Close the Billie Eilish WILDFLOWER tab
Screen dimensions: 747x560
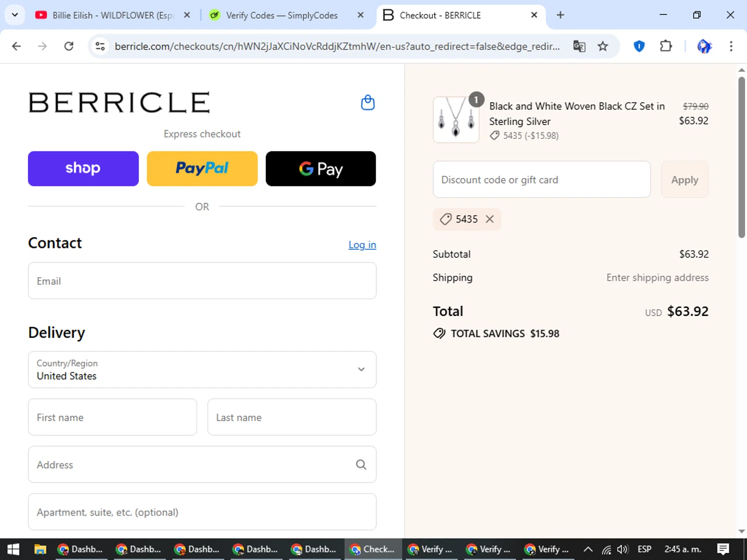click(187, 15)
